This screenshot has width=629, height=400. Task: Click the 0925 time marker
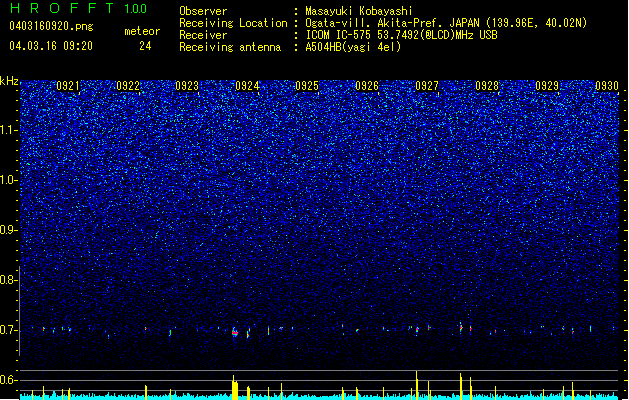307,86
